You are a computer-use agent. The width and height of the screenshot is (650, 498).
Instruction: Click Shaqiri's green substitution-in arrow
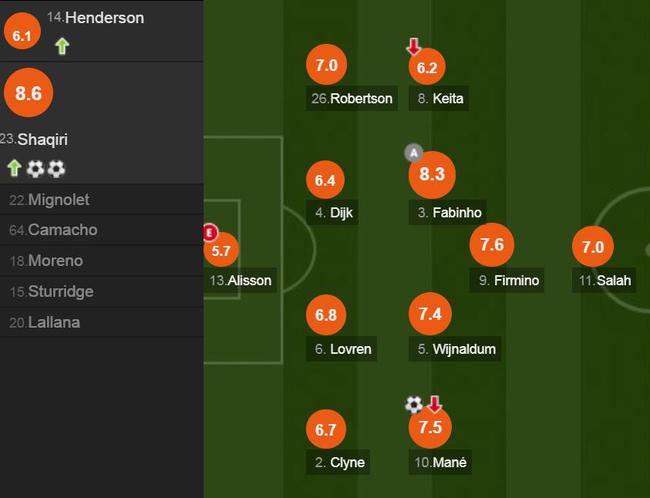point(15,168)
